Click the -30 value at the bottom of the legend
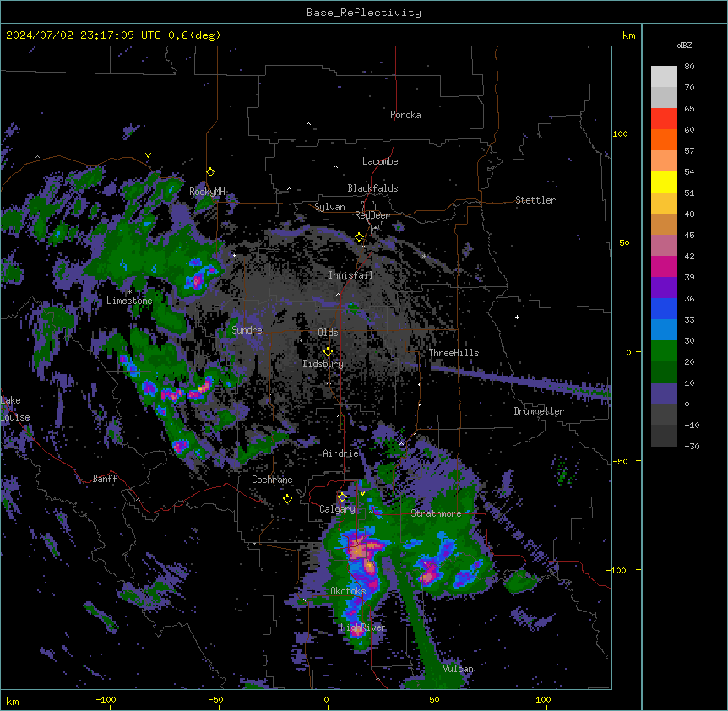This screenshot has width=728, height=711. [x=692, y=446]
